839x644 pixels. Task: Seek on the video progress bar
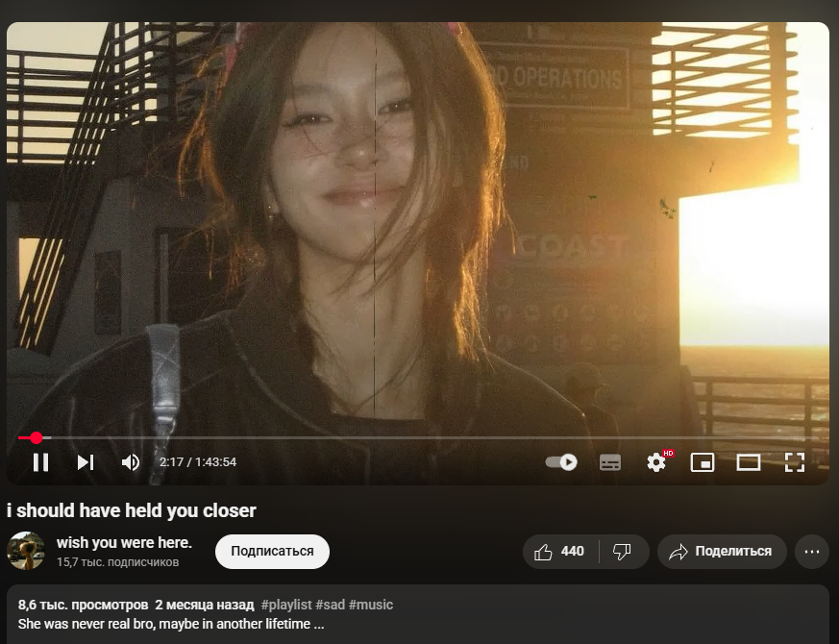pyautogui.click(x=419, y=438)
